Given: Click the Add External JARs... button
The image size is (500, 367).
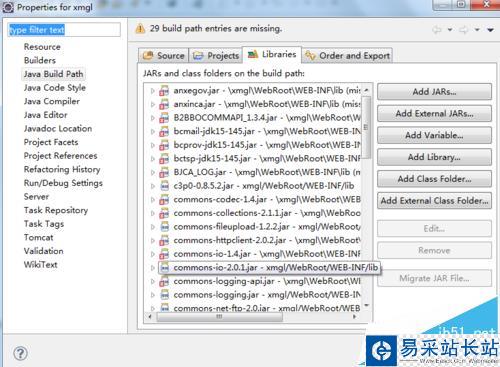Looking at the screenshot, I should (434, 114).
